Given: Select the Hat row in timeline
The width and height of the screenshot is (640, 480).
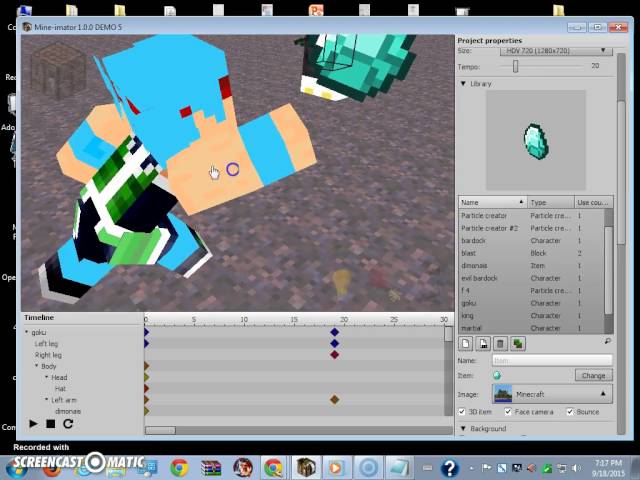Looking at the screenshot, I should [60, 389].
